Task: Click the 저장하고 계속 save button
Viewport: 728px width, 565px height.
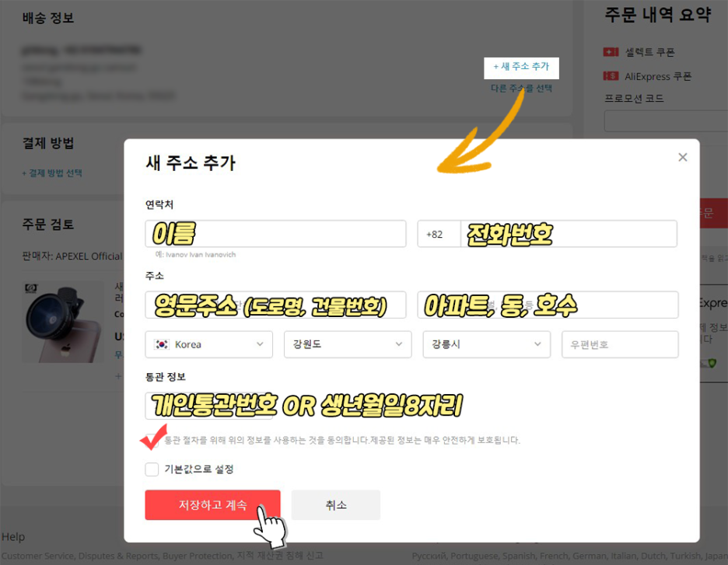Action: [x=212, y=504]
